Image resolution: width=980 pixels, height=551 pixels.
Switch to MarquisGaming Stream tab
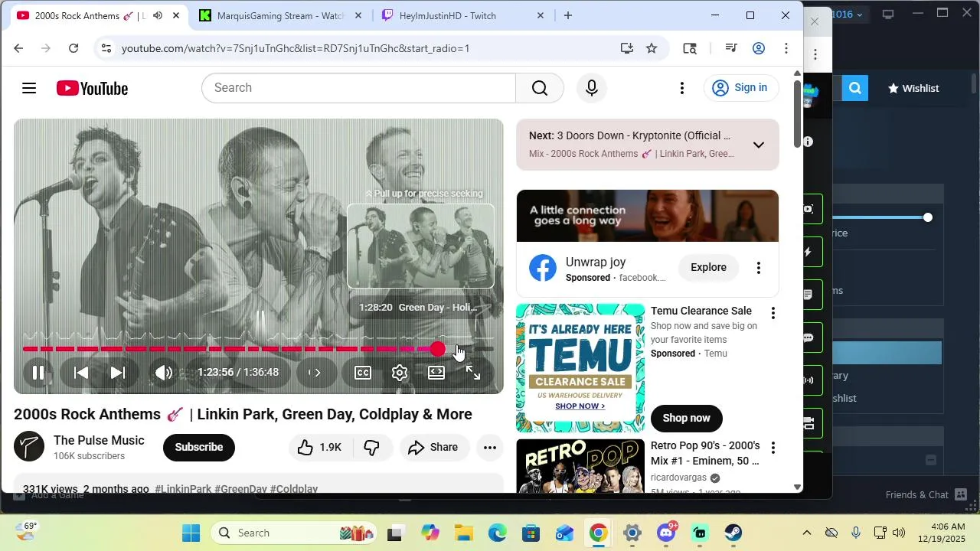pos(279,15)
